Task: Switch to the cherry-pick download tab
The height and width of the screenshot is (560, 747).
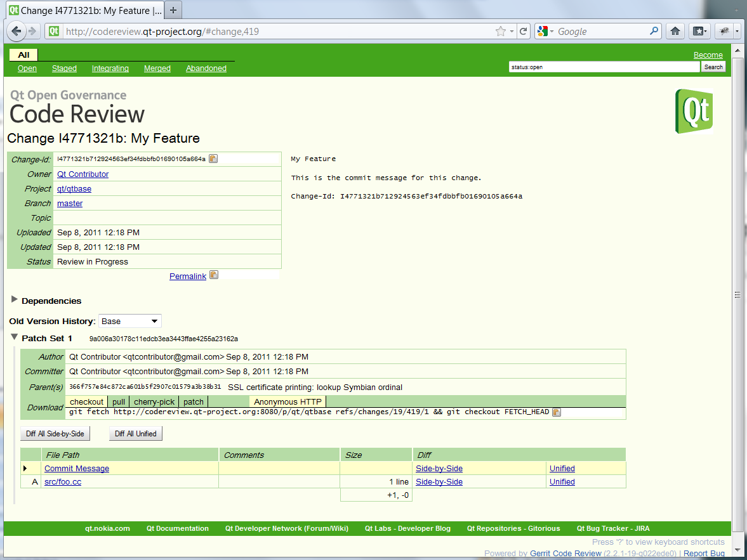Action: click(x=154, y=401)
